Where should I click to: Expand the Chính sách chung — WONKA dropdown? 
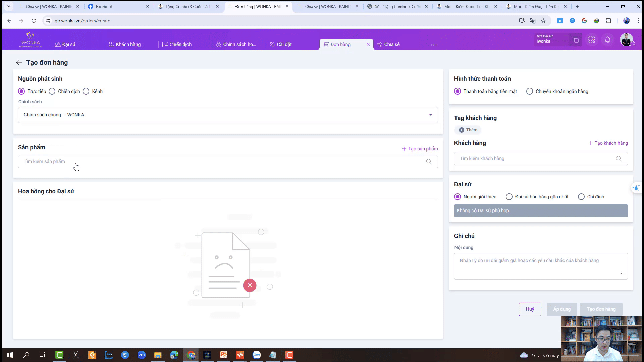[430, 115]
